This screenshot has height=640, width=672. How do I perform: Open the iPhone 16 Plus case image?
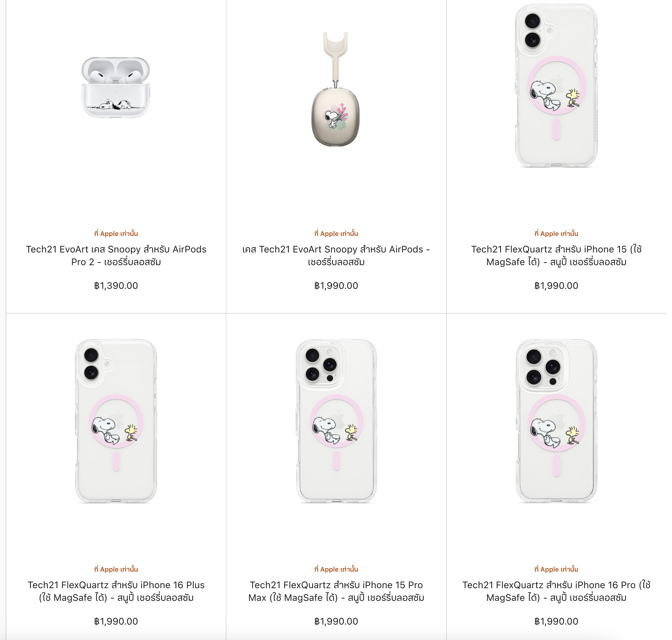116,421
